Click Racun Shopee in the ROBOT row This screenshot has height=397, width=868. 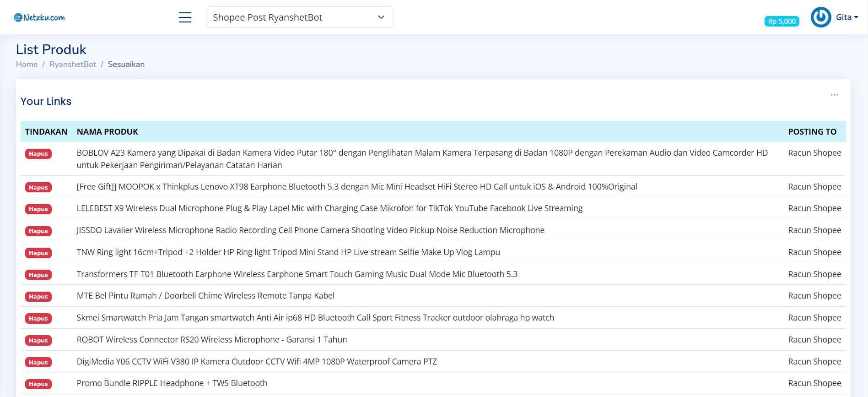point(814,339)
